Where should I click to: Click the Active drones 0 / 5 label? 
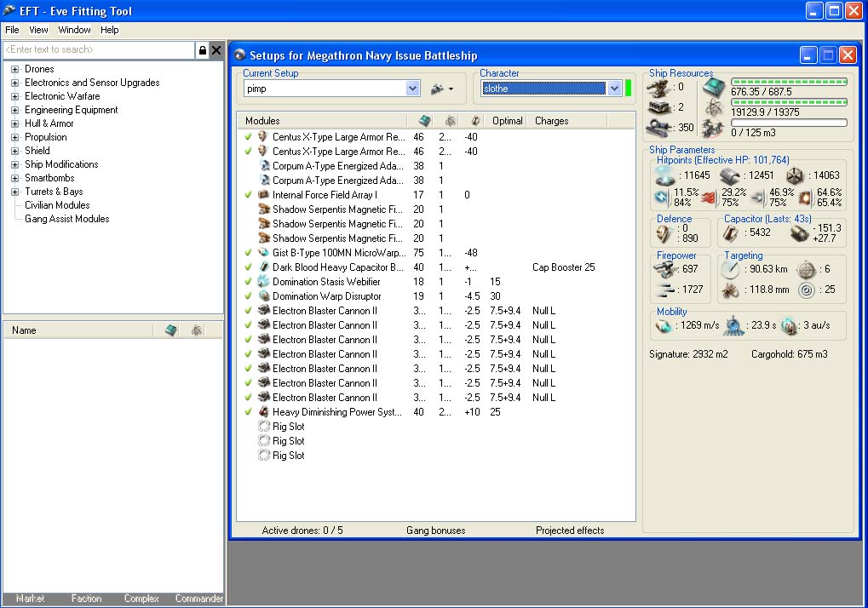(x=302, y=531)
